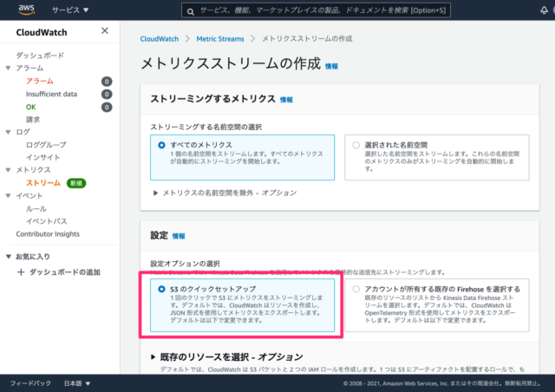Open the サービス services dropdown
This screenshot has height=392, width=555.
[x=70, y=10]
